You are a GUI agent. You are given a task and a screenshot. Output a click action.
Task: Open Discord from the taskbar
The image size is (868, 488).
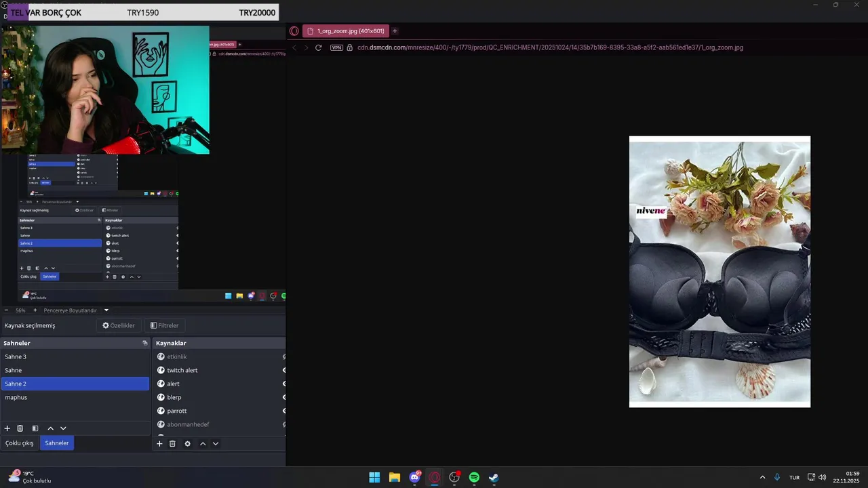[x=415, y=477]
